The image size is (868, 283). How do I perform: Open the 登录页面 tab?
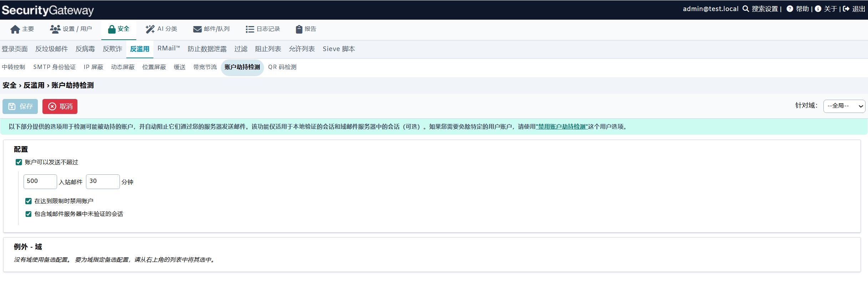15,49
